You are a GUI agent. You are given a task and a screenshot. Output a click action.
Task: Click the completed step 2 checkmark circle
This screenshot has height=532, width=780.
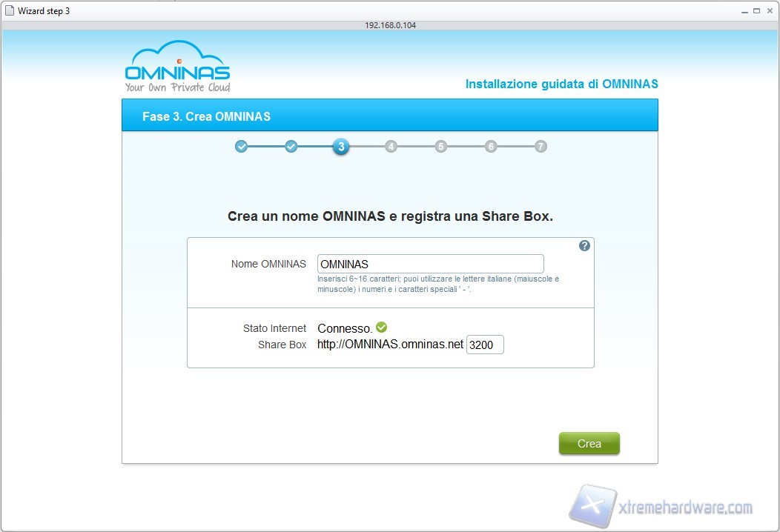[291, 147]
